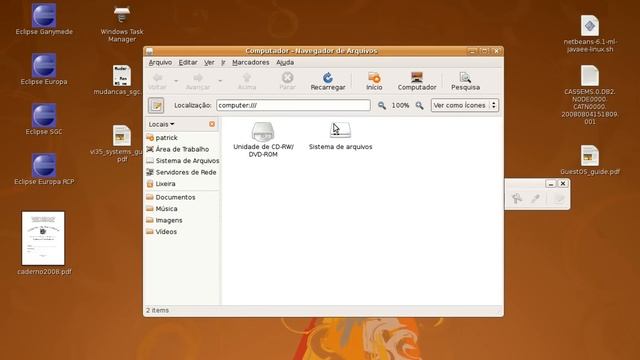The width and height of the screenshot is (640, 360).
Task: Click the Avançar forward button
Action: click(x=198, y=81)
